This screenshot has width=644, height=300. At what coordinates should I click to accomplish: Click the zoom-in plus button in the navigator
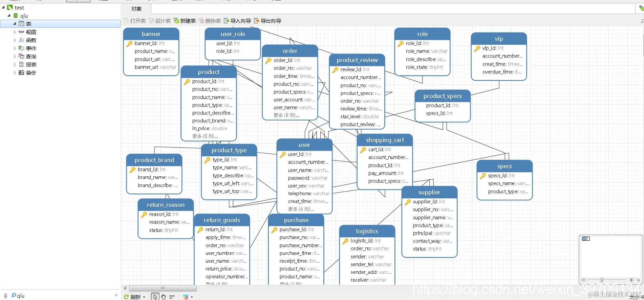(x=631, y=280)
